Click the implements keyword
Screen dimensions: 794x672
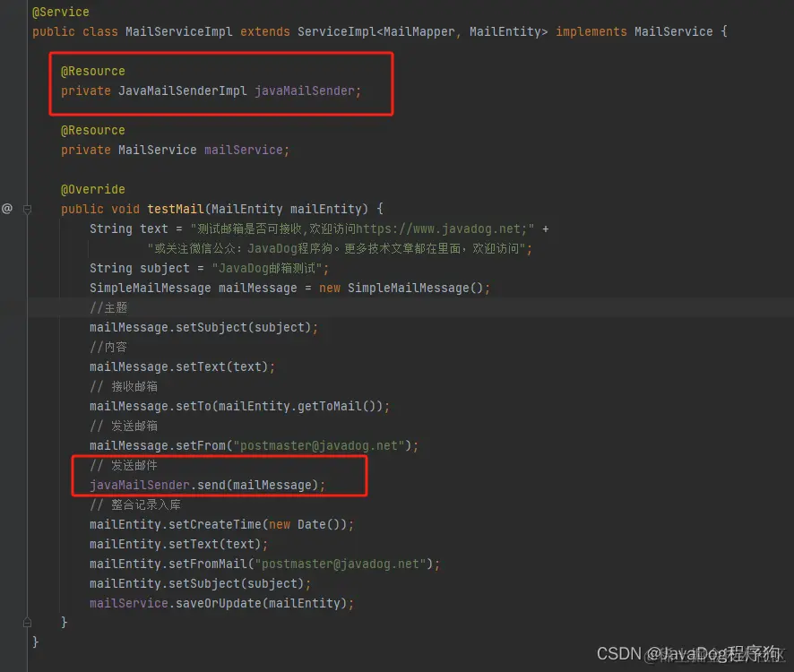pos(591,32)
